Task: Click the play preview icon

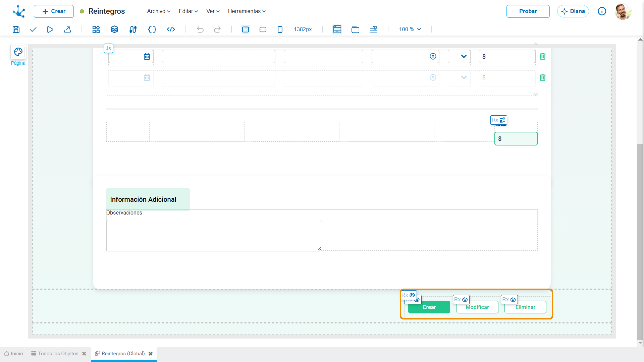Action: point(50,29)
